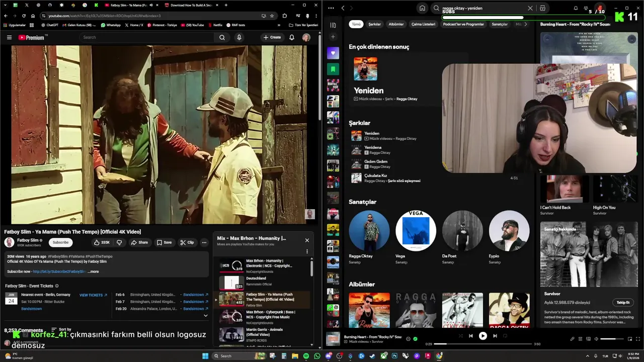Open Steam from the taskbar
The width and height of the screenshot is (644, 362).
372,356
